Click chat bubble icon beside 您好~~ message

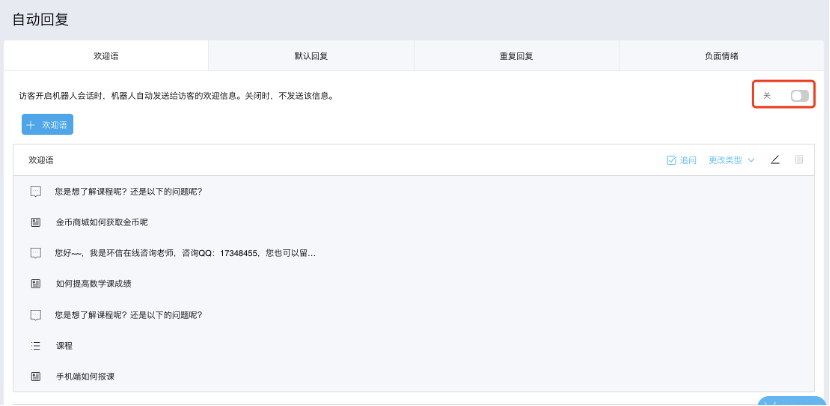pyautogui.click(x=36, y=253)
